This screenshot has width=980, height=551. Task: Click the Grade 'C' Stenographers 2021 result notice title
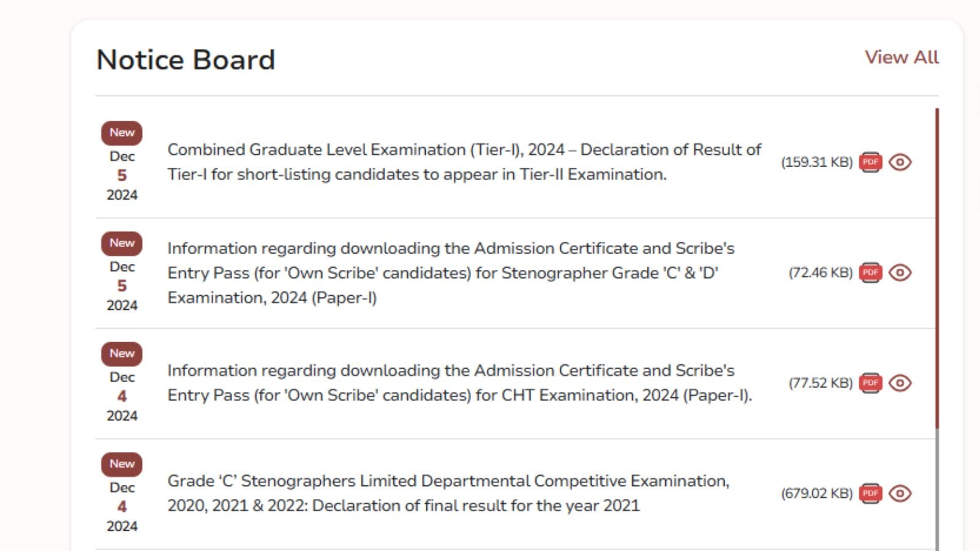[x=449, y=493]
